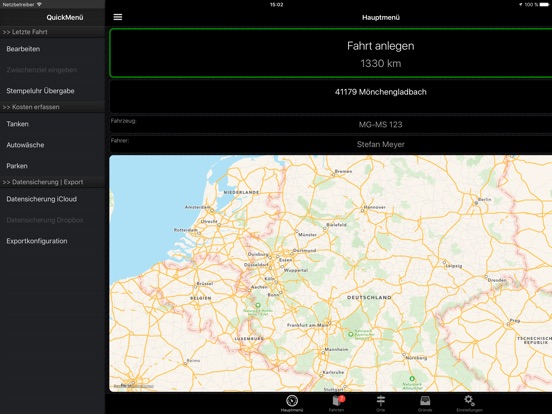Viewport: 552px width, 414px height.
Task: Select Autowäsche cost entry
Action: (x=52, y=145)
